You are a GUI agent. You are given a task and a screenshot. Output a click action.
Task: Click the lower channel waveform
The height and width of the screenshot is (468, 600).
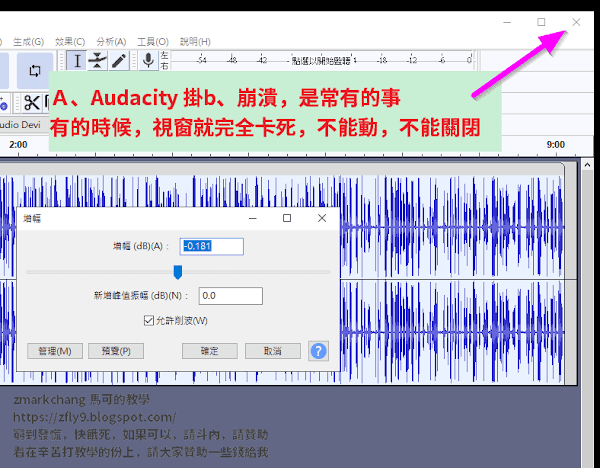452,332
